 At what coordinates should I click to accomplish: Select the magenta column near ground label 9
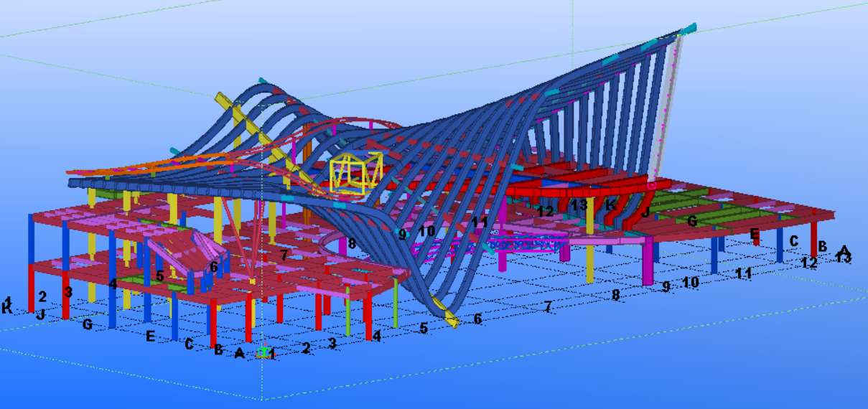coord(648,258)
